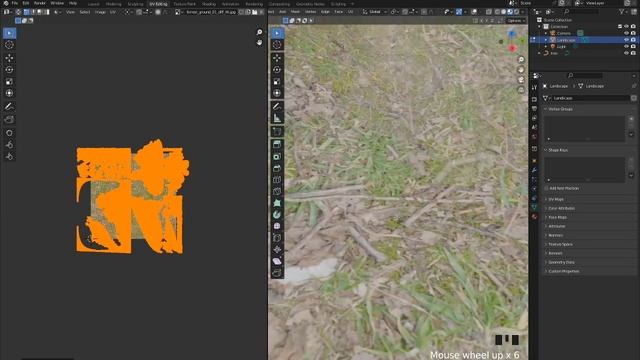
Task: Select the UV editor Scale tool
Action: (x=9, y=82)
